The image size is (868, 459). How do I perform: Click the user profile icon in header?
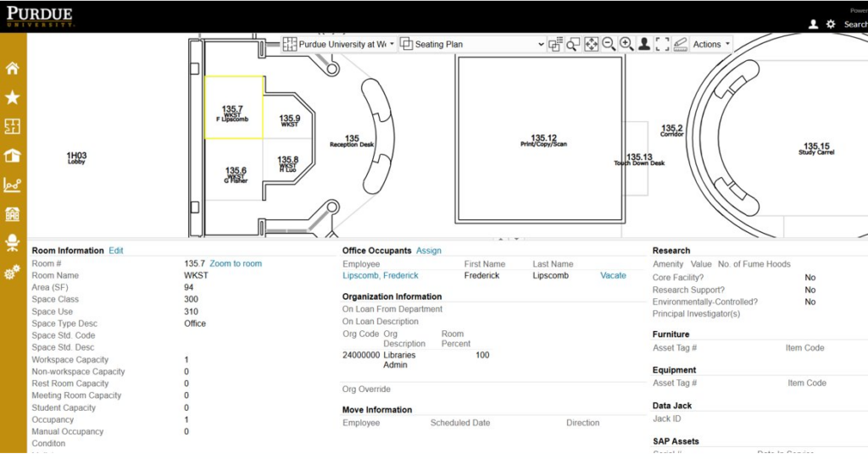pos(813,25)
